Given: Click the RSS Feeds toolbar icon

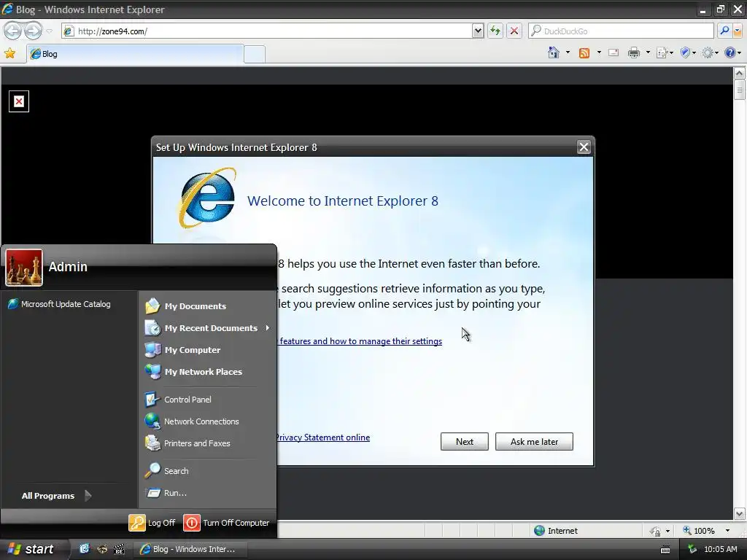Looking at the screenshot, I should coord(584,52).
